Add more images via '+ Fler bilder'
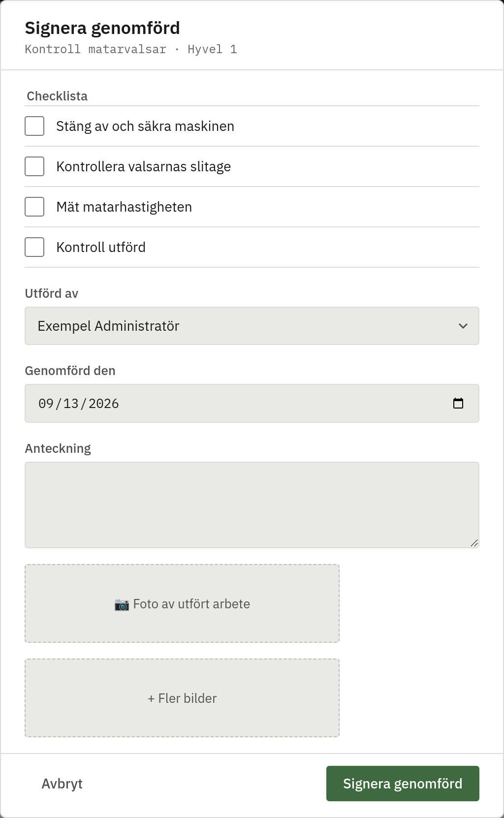 182,698
